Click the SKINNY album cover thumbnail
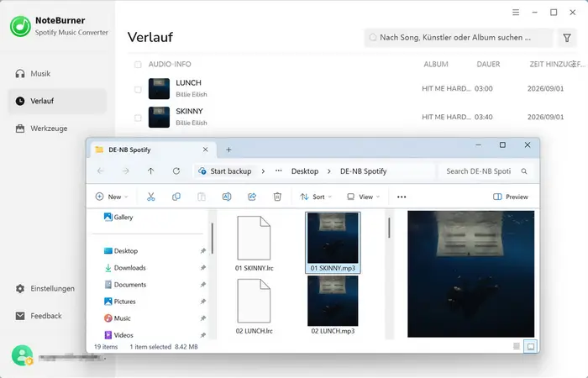The height and width of the screenshot is (378, 588). click(x=159, y=117)
